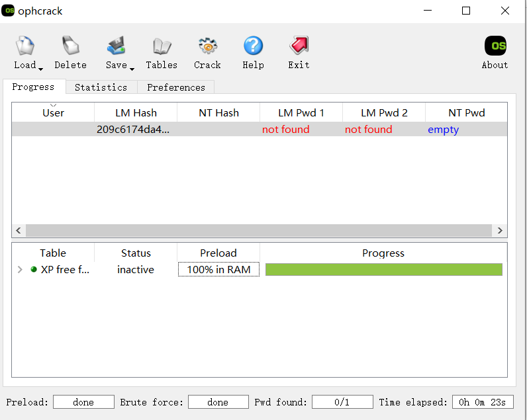Open the Load dropdown arrow
This screenshot has height=420, width=527.
40,69
